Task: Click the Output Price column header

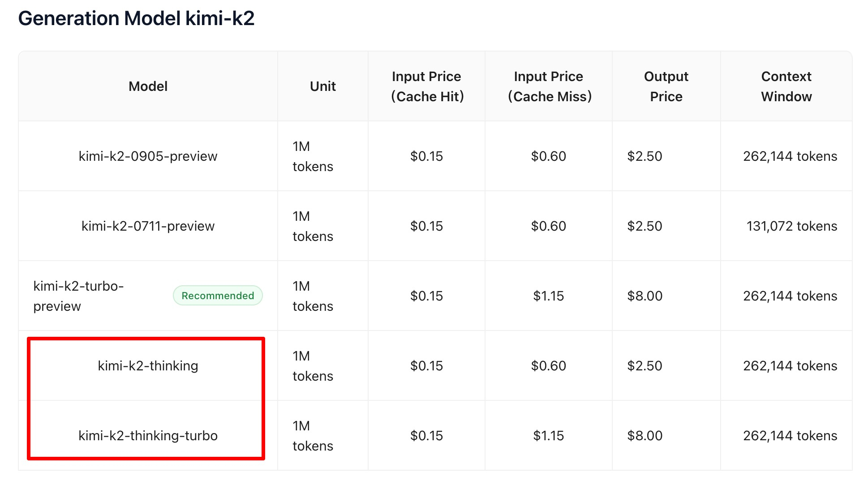Action: pyautogui.click(x=666, y=86)
